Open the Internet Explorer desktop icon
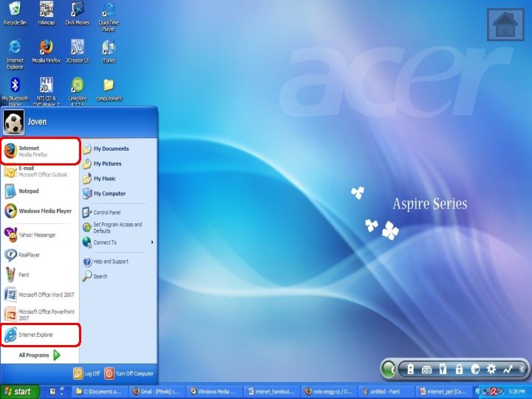The height and width of the screenshot is (399, 532). coord(15,54)
